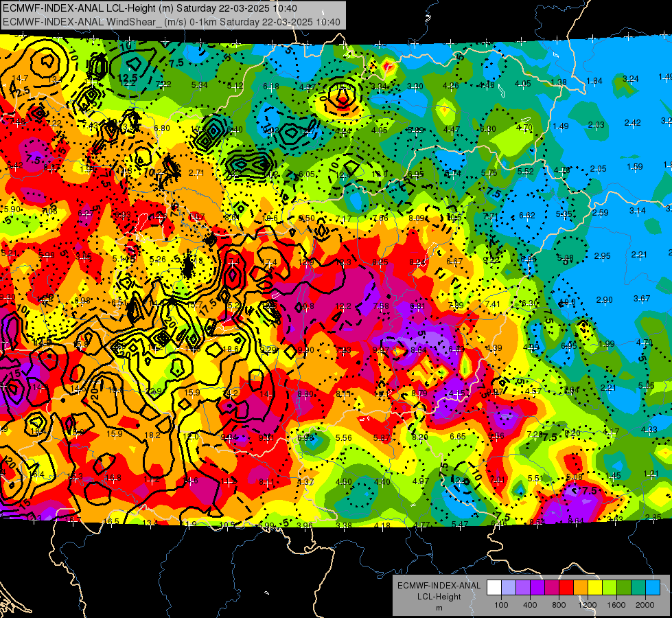Click the map value 5.87
The image size is (672, 618).
point(382,438)
